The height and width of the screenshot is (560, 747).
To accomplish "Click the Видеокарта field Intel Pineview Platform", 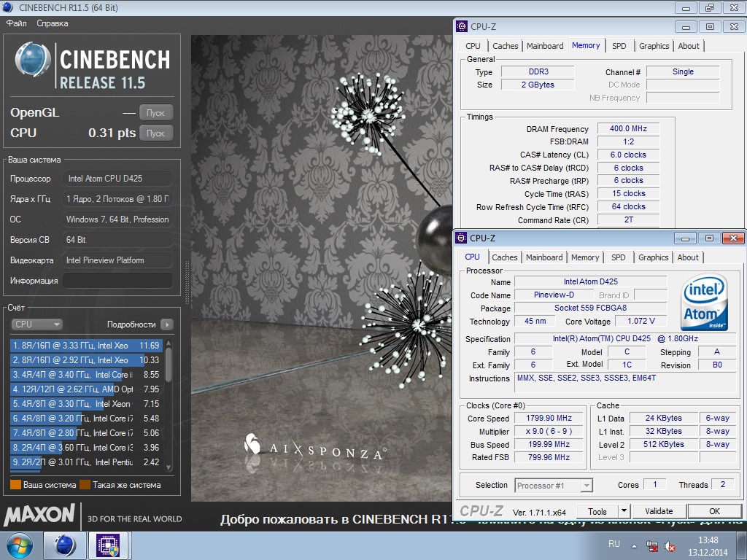I will (x=117, y=260).
